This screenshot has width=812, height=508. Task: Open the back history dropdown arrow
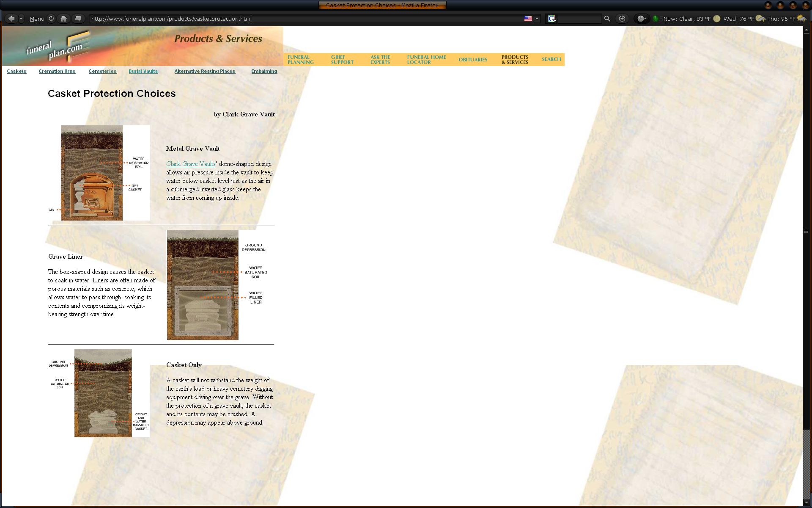(21, 19)
